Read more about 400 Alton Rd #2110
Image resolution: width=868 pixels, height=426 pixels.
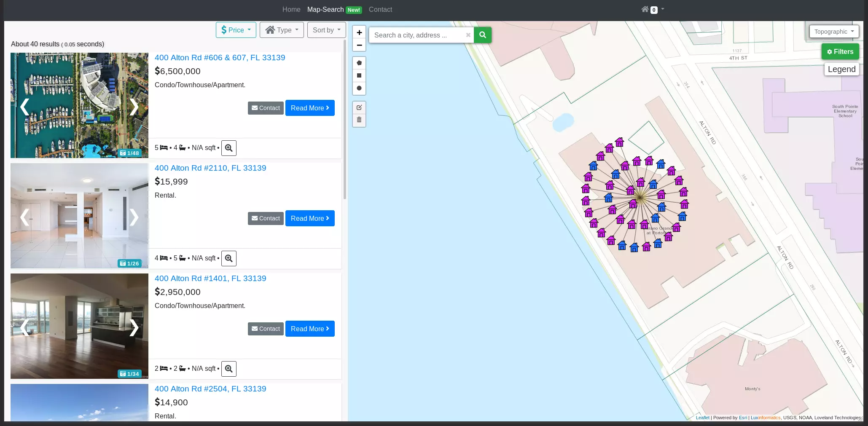pyautogui.click(x=310, y=218)
